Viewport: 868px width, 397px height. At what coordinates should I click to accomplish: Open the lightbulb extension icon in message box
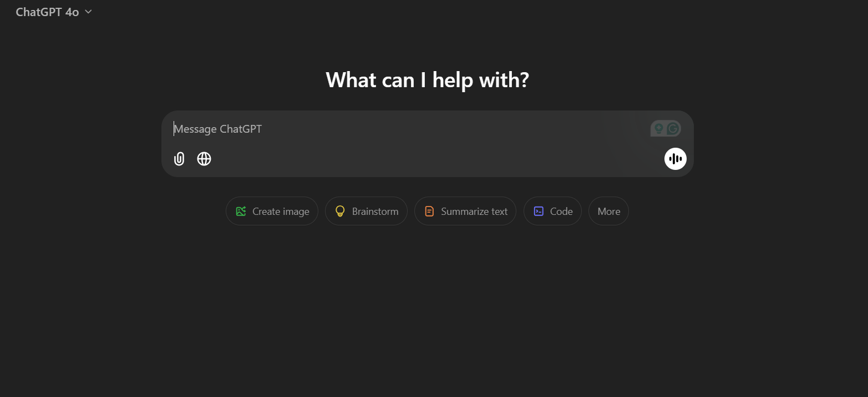click(x=658, y=129)
